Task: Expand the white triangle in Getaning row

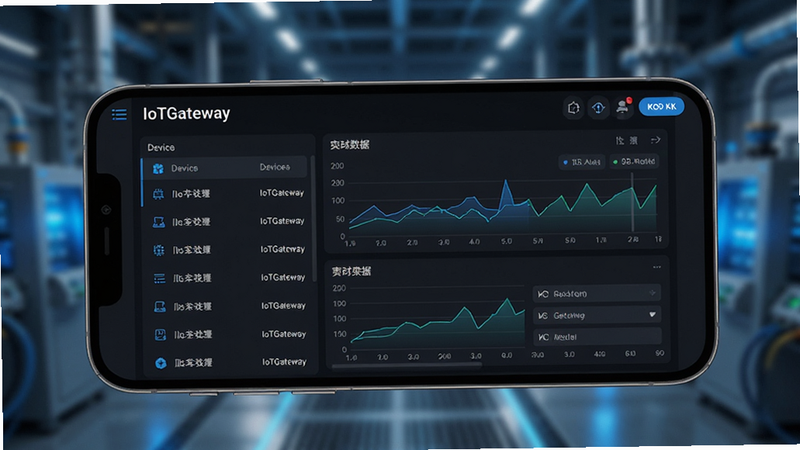Action: (x=652, y=315)
